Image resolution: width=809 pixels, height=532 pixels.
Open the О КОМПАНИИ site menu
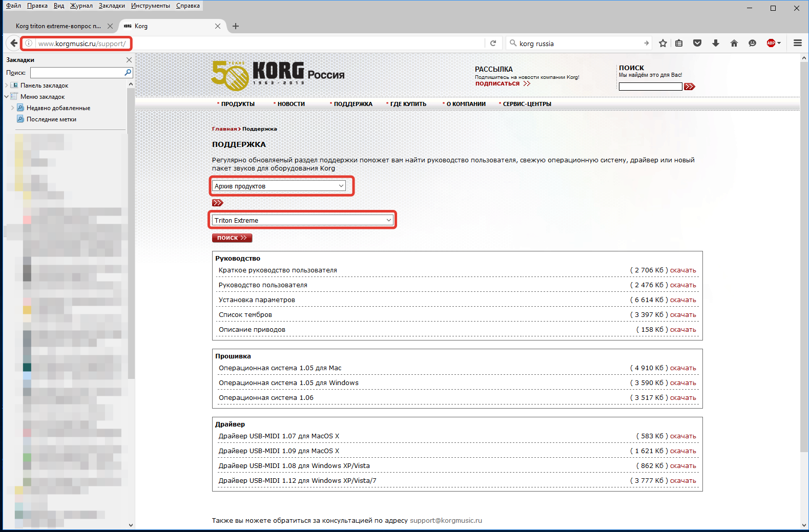coord(466,104)
